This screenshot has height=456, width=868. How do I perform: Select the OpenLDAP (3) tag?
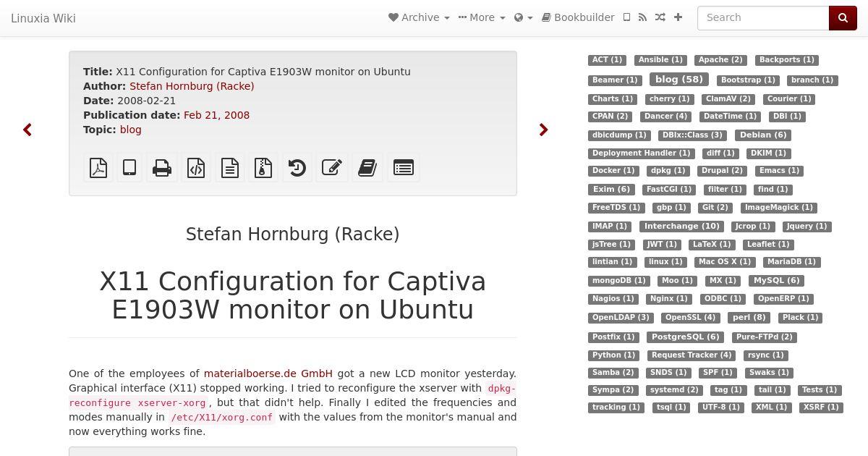point(621,318)
